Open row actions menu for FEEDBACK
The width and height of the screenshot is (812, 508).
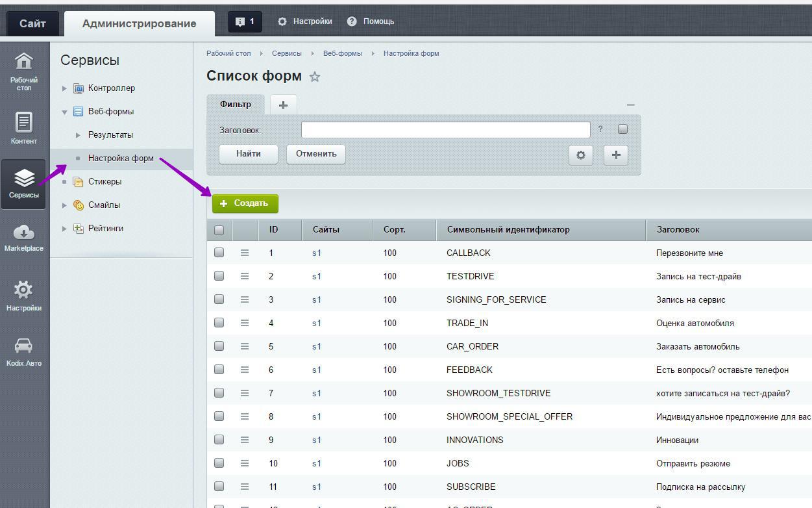pos(245,370)
